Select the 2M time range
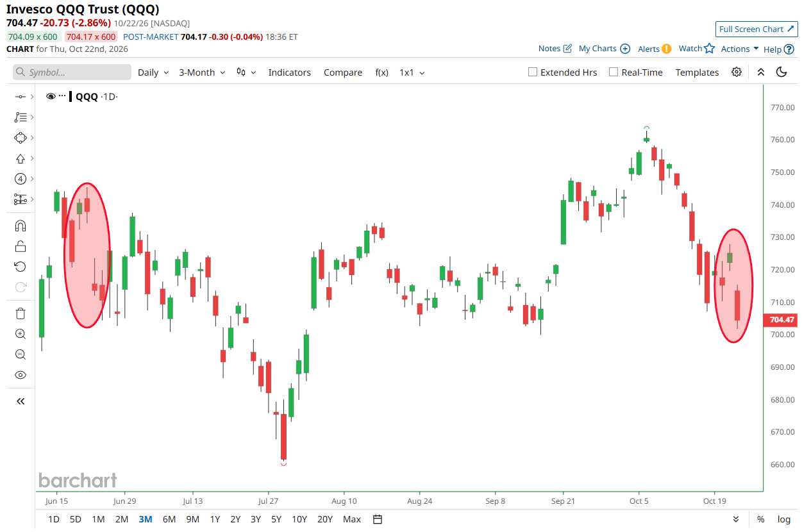This screenshot has height=532, width=802. pos(122,519)
